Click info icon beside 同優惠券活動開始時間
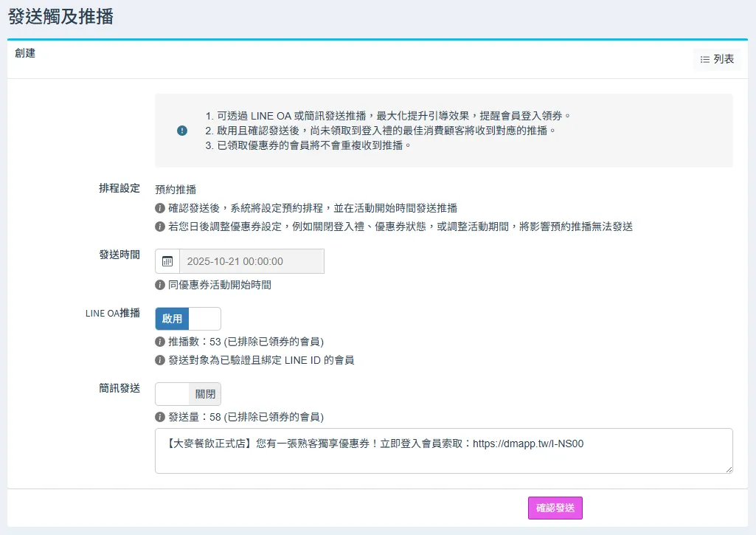756x535 pixels. (160, 285)
